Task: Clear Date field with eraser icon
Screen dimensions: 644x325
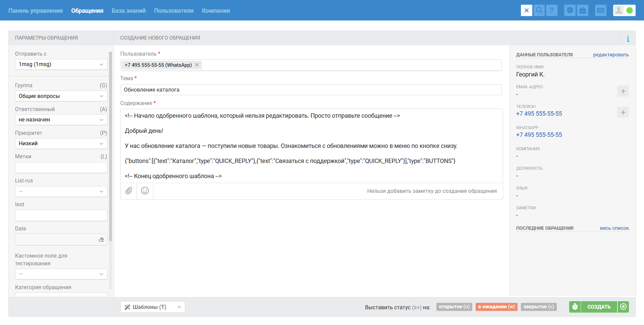Action: pos(101,239)
